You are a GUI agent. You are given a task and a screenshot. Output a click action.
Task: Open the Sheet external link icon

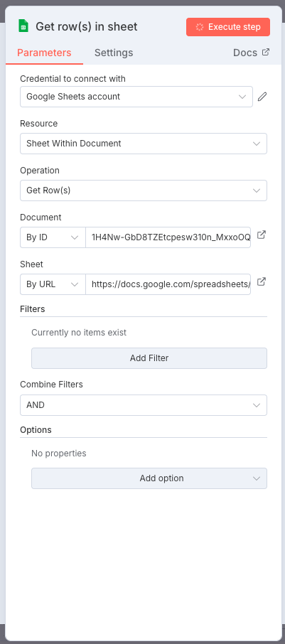[x=261, y=281]
